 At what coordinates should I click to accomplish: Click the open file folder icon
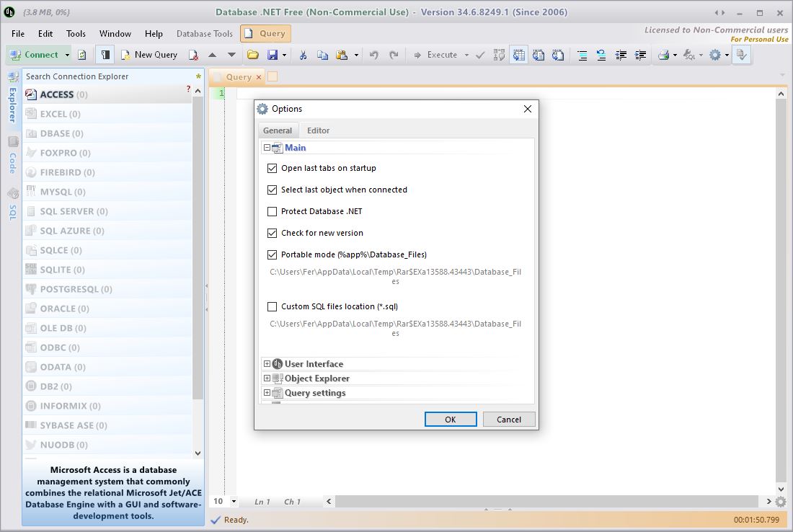(x=253, y=55)
